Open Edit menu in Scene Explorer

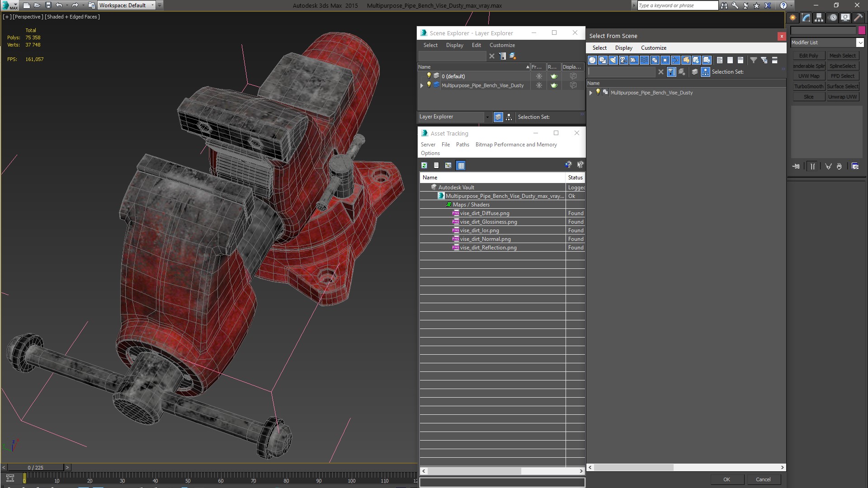476,45
